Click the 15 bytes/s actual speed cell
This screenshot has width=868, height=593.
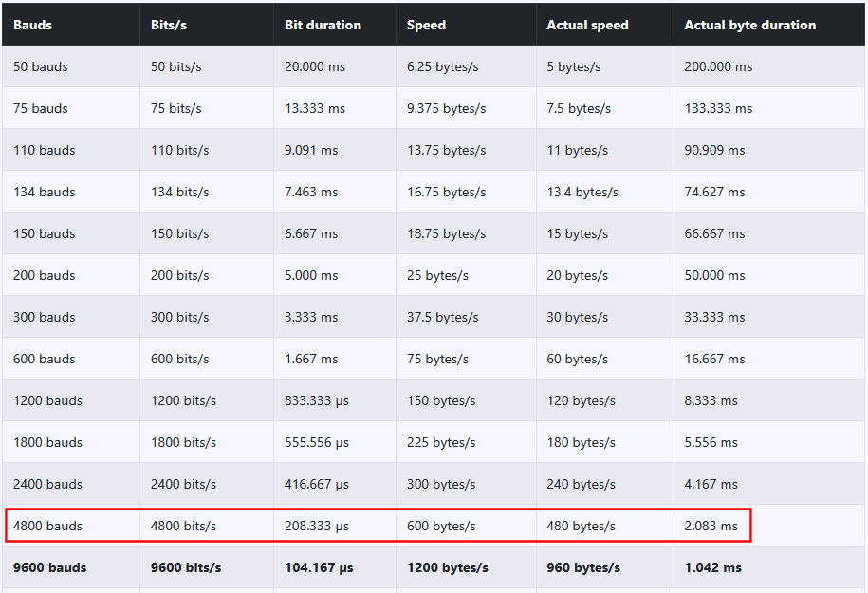[x=577, y=233]
